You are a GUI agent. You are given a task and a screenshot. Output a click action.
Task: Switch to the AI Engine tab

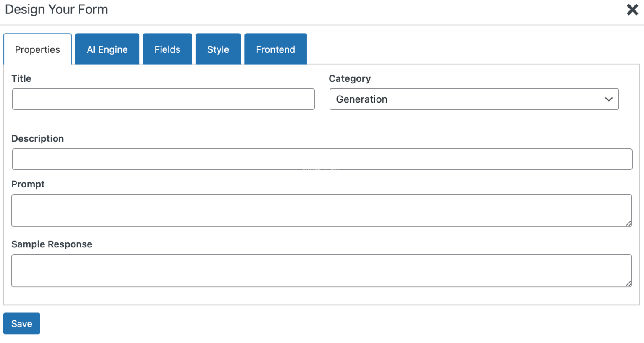(107, 49)
